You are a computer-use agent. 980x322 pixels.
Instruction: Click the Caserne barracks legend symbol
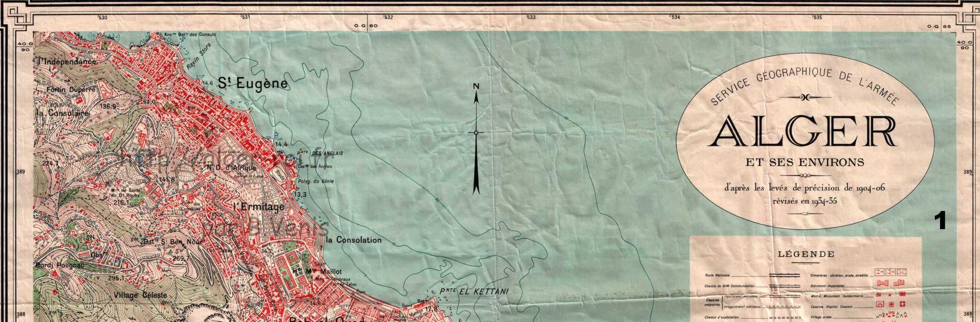880,304
